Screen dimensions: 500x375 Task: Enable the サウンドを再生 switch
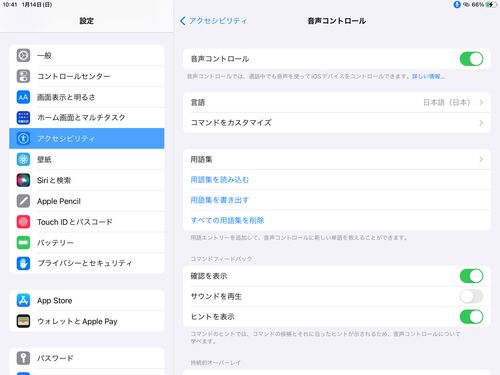click(471, 296)
